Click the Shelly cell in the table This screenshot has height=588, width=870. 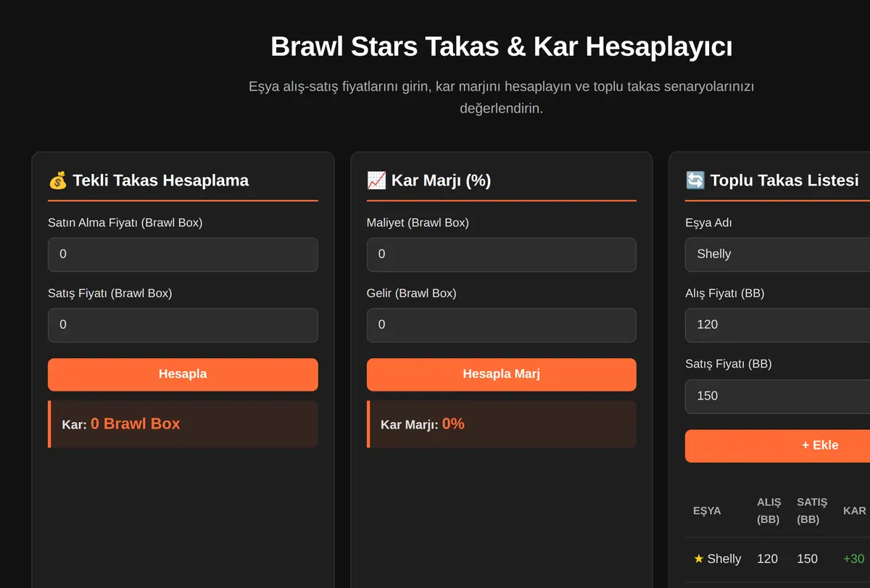pyautogui.click(x=717, y=558)
